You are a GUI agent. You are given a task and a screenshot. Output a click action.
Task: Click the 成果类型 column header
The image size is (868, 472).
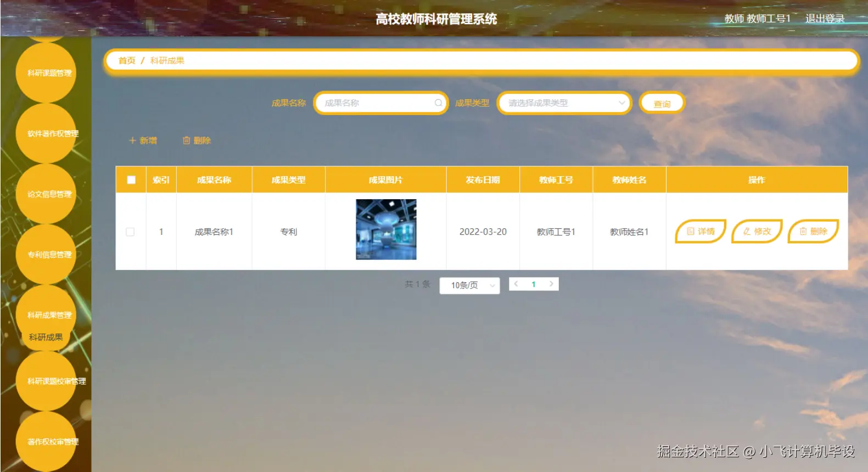tap(289, 180)
